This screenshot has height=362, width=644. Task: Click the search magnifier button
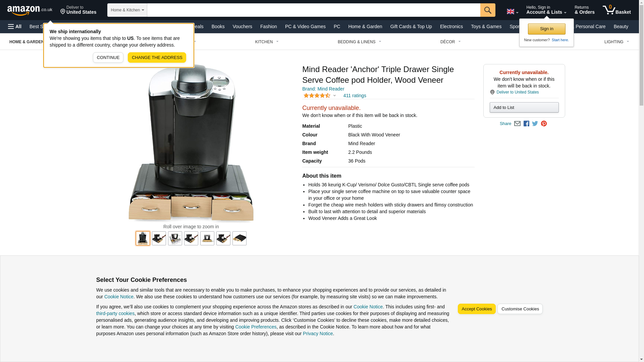pos(488,10)
